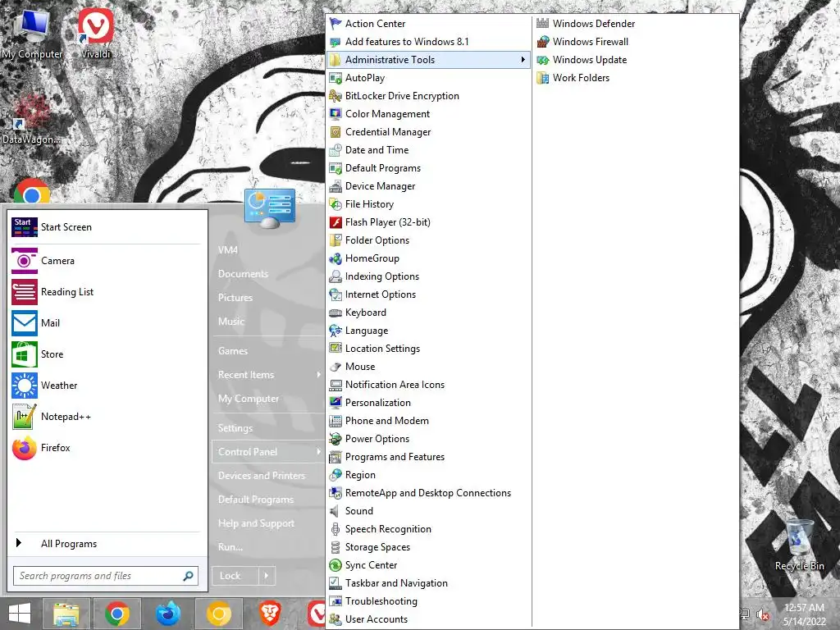Click the Sync Center green icon
The image size is (840, 630).
pos(336,565)
